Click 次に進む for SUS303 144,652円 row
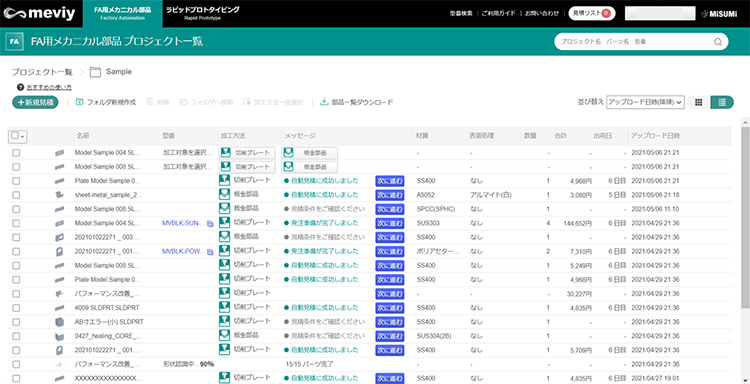Image resolution: width=750 pixels, height=384 pixels. (390, 223)
